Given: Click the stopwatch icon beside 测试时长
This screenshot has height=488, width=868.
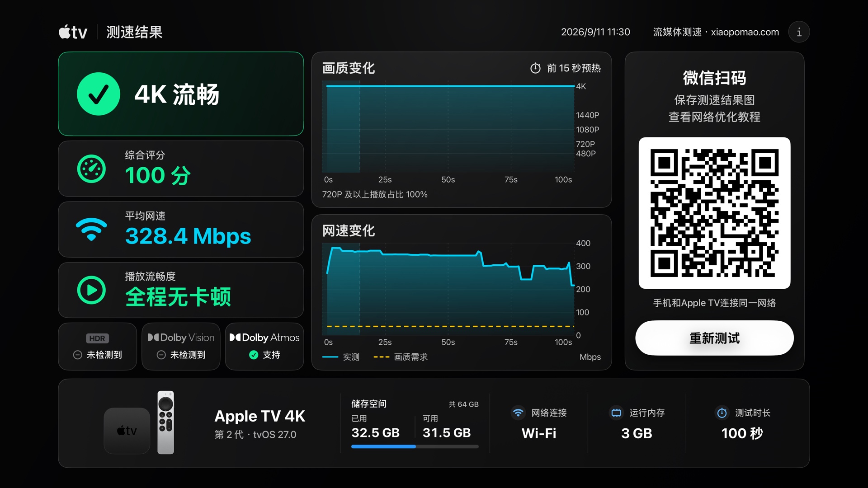Looking at the screenshot, I should 722,413.
